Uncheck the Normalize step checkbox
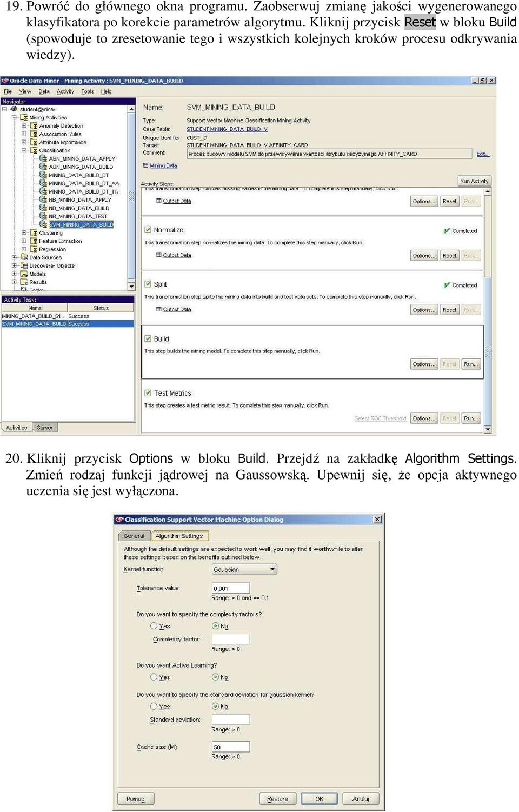Image resolution: width=519 pixels, height=812 pixels. [148, 230]
